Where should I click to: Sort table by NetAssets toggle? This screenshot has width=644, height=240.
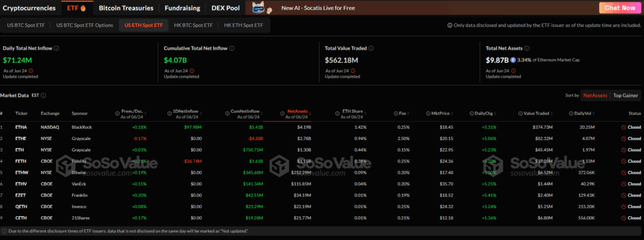pos(595,95)
